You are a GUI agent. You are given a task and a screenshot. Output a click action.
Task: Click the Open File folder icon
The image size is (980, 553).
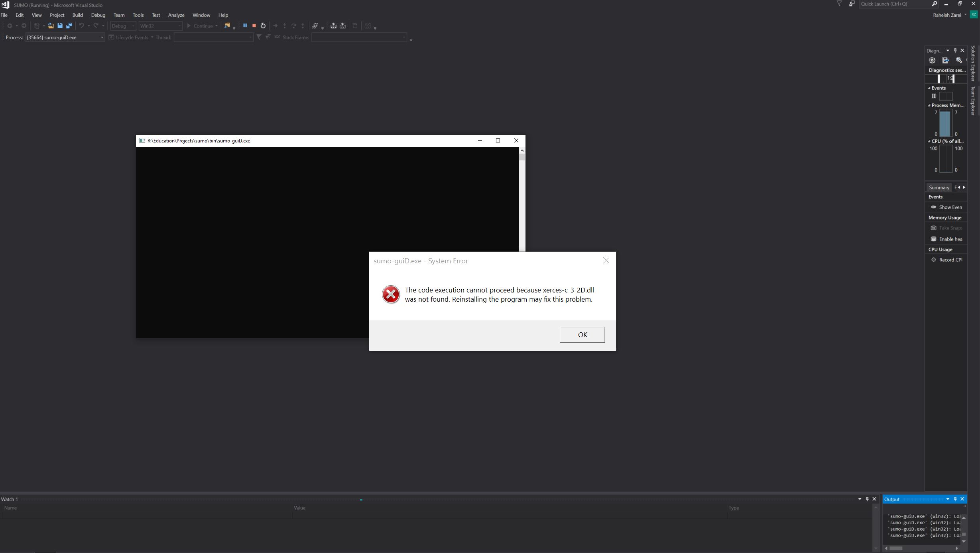(x=51, y=26)
